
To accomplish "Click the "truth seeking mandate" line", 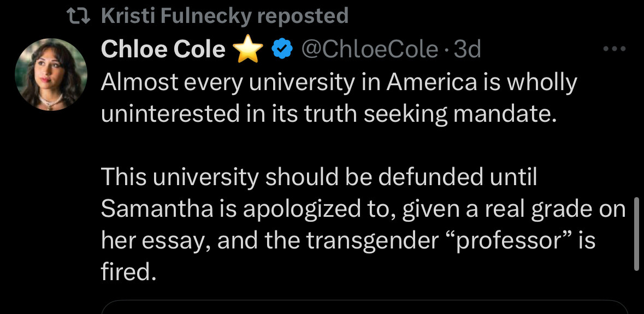I will click(x=328, y=114).
